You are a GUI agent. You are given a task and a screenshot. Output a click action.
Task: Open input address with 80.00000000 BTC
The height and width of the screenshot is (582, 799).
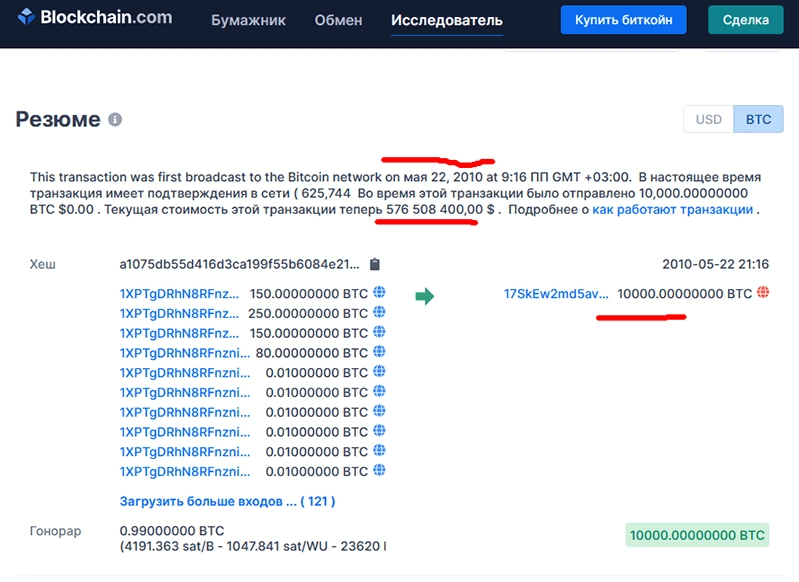(184, 353)
